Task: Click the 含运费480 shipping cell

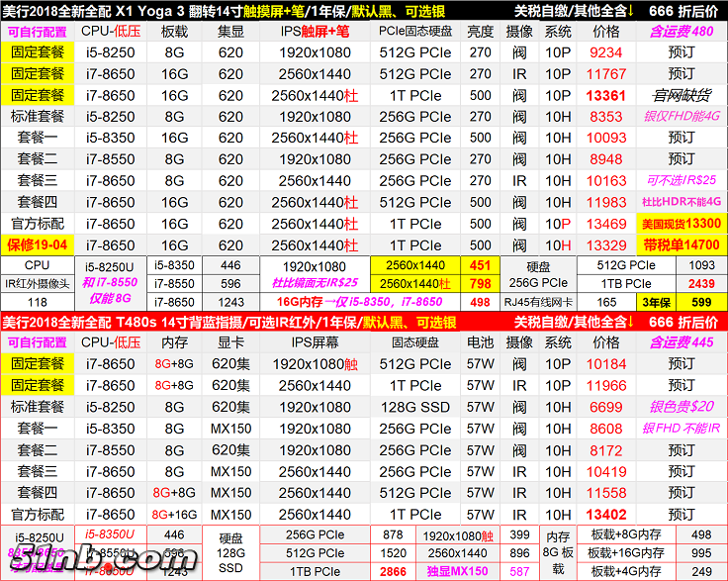Action: 681,32
